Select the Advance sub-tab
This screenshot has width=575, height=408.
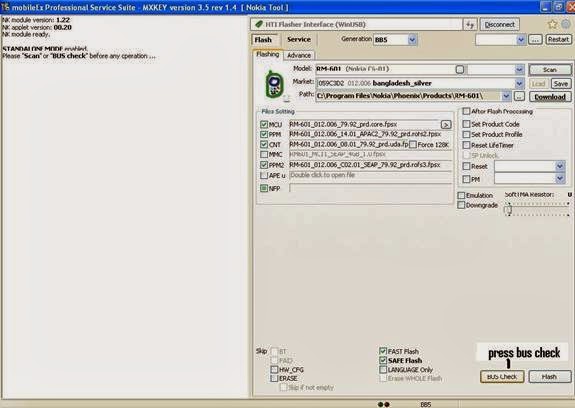pyautogui.click(x=299, y=55)
